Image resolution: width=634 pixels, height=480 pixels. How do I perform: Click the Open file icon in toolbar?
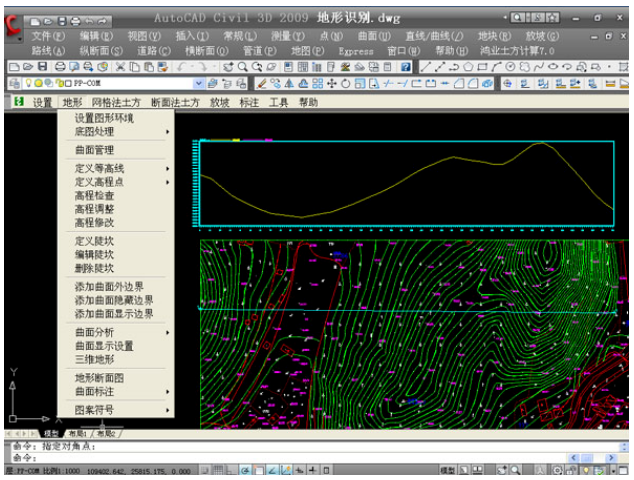click(x=28, y=67)
